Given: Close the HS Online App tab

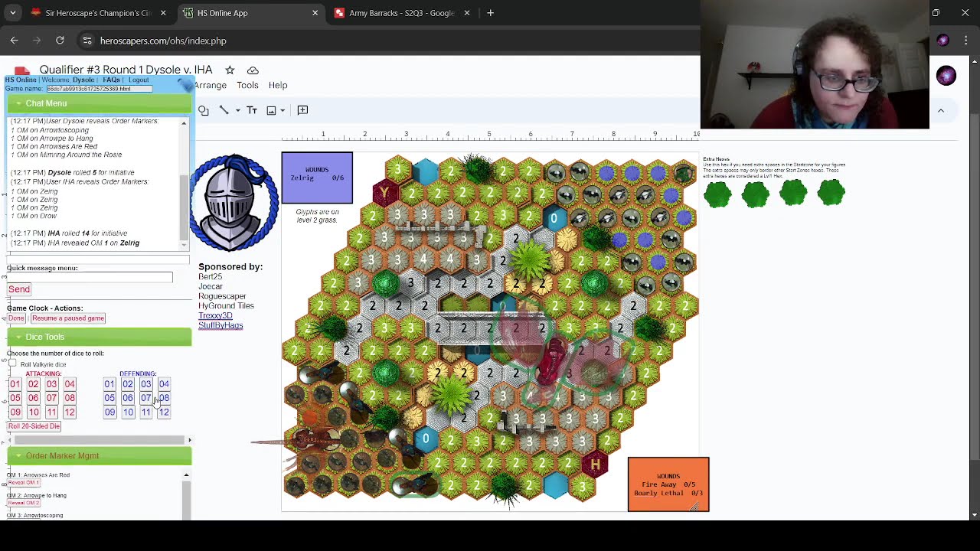Looking at the screenshot, I should (315, 13).
